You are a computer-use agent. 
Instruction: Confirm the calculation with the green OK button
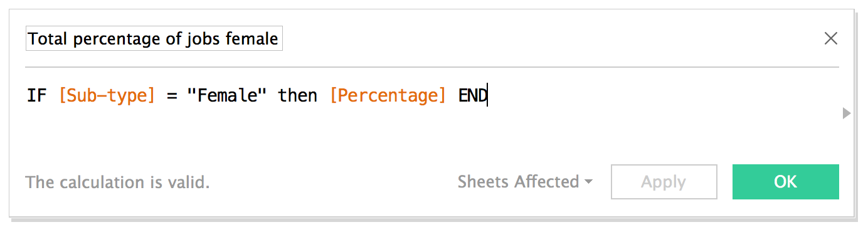pyautogui.click(x=785, y=182)
